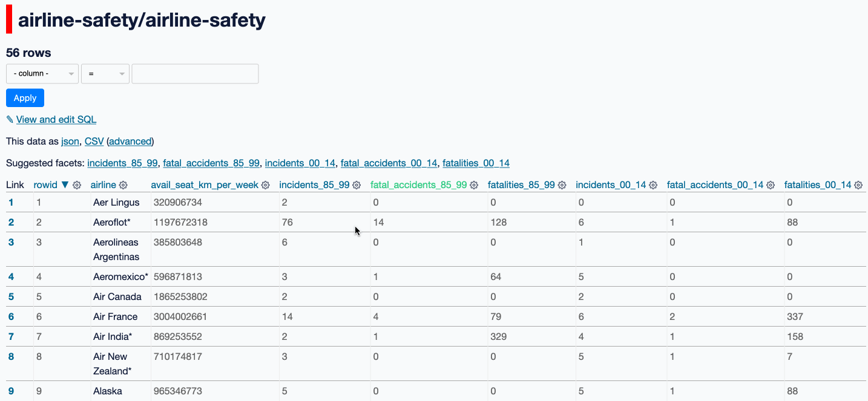Add suggested facet incidents_85_99
Image resolution: width=868 pixels, height=401 pixels.
123,163
